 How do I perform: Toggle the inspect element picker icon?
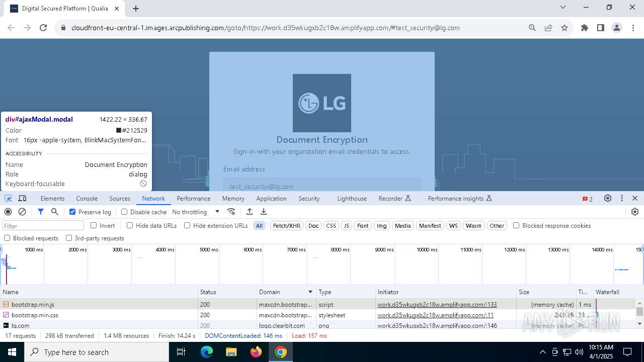point(8,199)
